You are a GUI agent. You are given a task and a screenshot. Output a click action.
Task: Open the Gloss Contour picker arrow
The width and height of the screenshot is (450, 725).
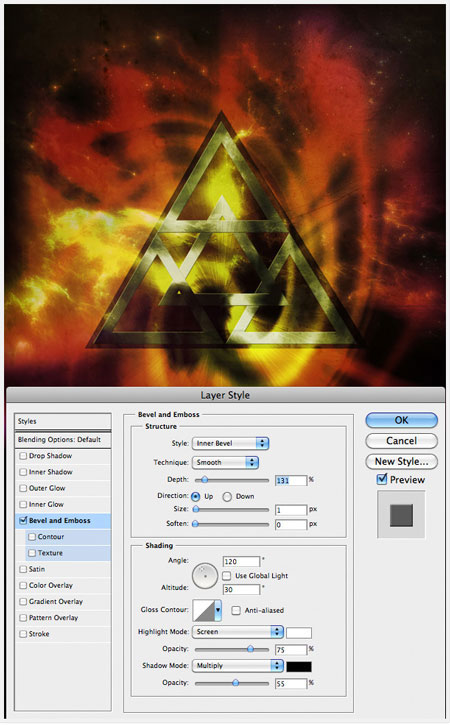pyautogui.click(x=218, y=610)
